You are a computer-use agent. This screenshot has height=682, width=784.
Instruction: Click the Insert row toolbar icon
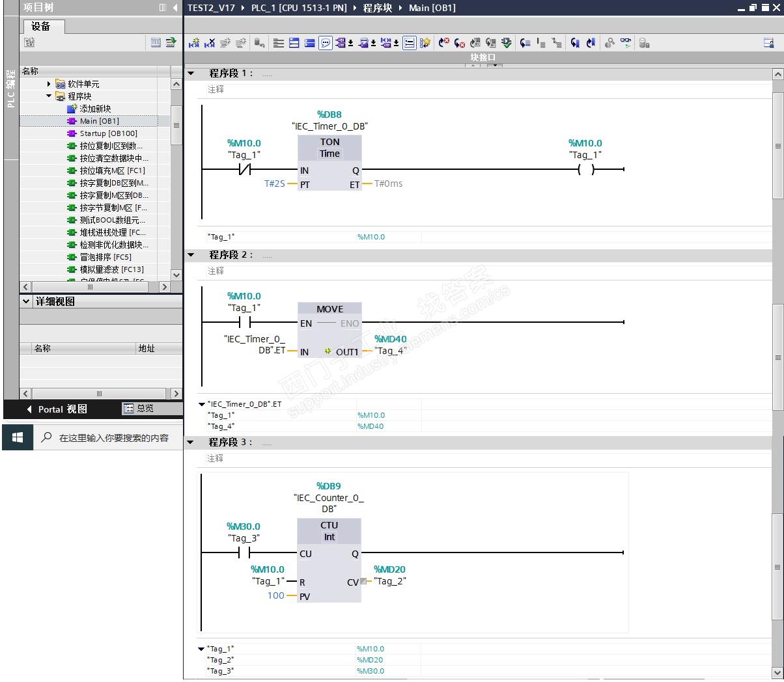(225, 43)
